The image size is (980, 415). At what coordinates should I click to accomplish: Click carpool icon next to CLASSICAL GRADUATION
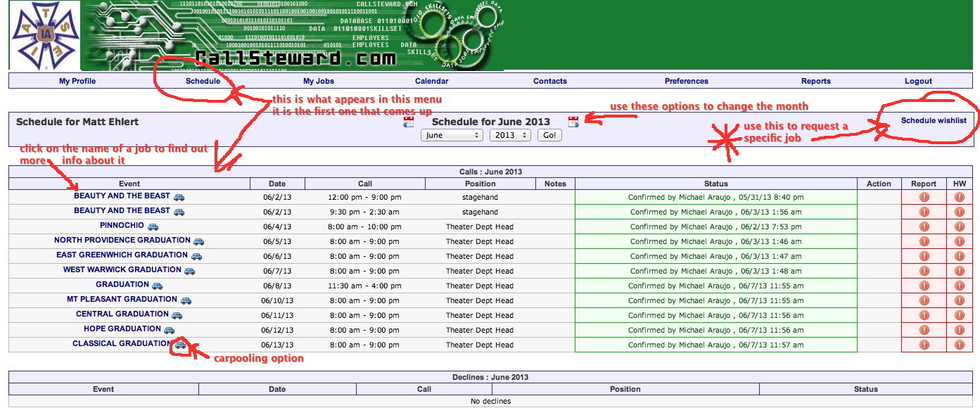[x=181, y=345]
